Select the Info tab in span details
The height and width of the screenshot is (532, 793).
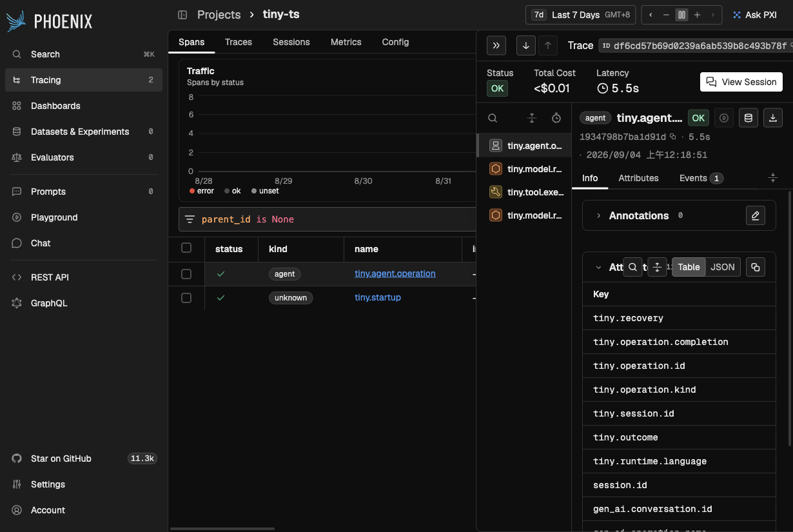[x=590, y=178]
